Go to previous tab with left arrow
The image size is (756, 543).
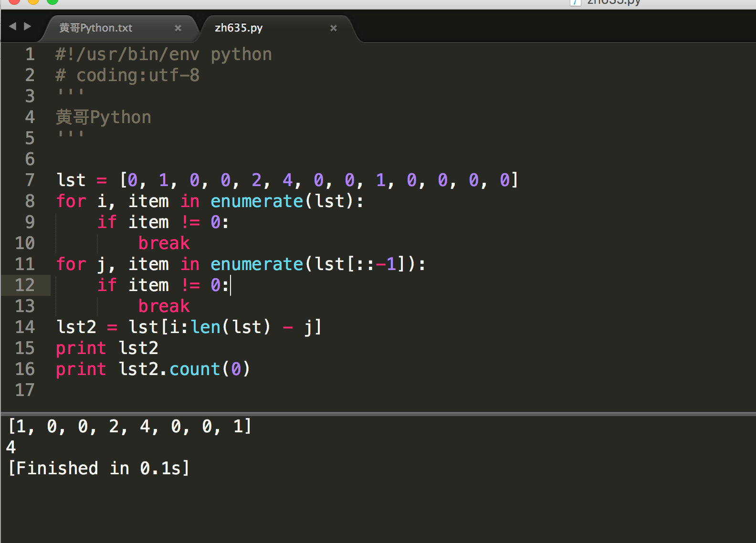pyautogui.click(x=13, y=26)
